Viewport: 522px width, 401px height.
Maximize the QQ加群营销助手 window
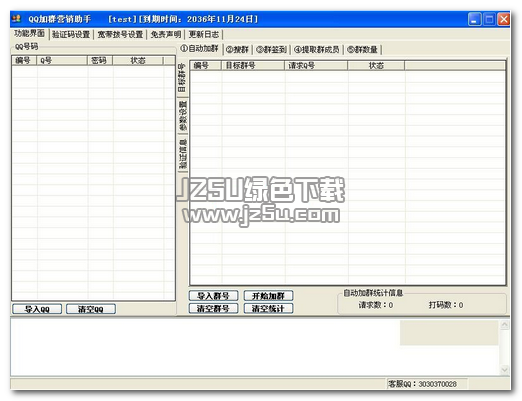click(489, 19)
